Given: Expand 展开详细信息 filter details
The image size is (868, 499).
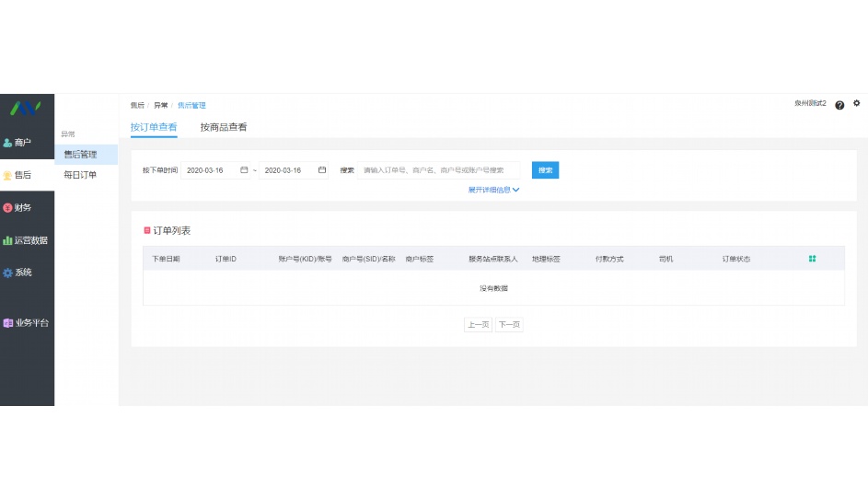Looking at the screenshot, I should tap(493, 190).
